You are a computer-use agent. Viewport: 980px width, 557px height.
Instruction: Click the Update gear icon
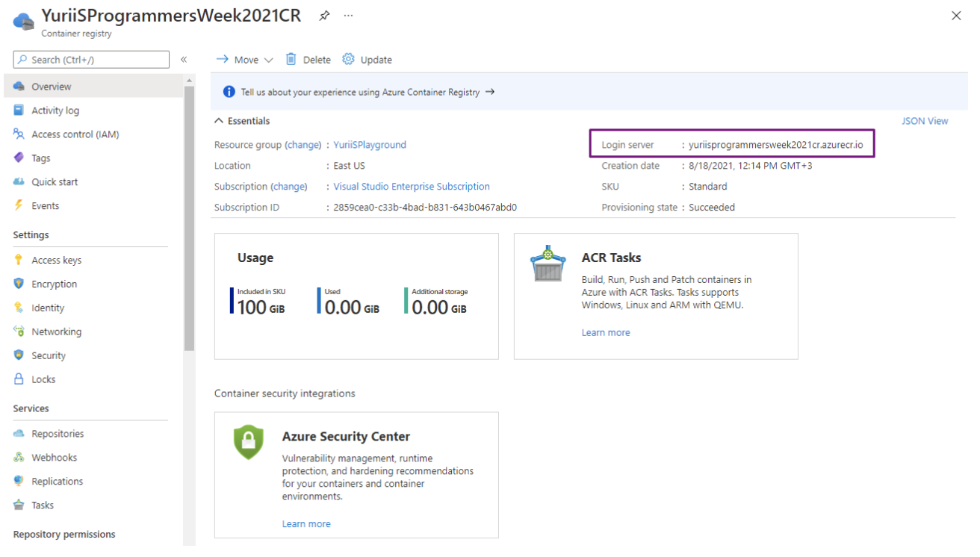coord(348,59)
